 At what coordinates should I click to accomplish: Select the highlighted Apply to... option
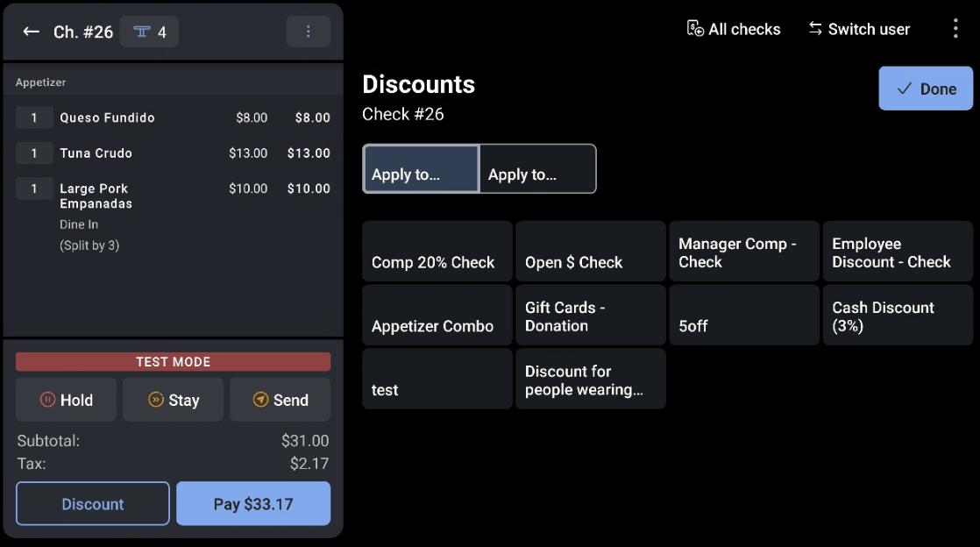(x=420, y=168)
